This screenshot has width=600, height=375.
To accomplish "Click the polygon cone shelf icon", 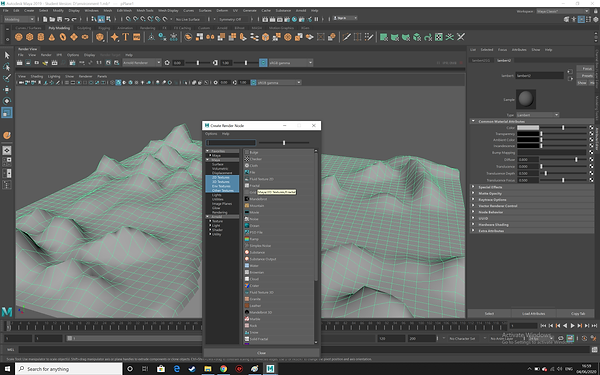I will (52, 37).
